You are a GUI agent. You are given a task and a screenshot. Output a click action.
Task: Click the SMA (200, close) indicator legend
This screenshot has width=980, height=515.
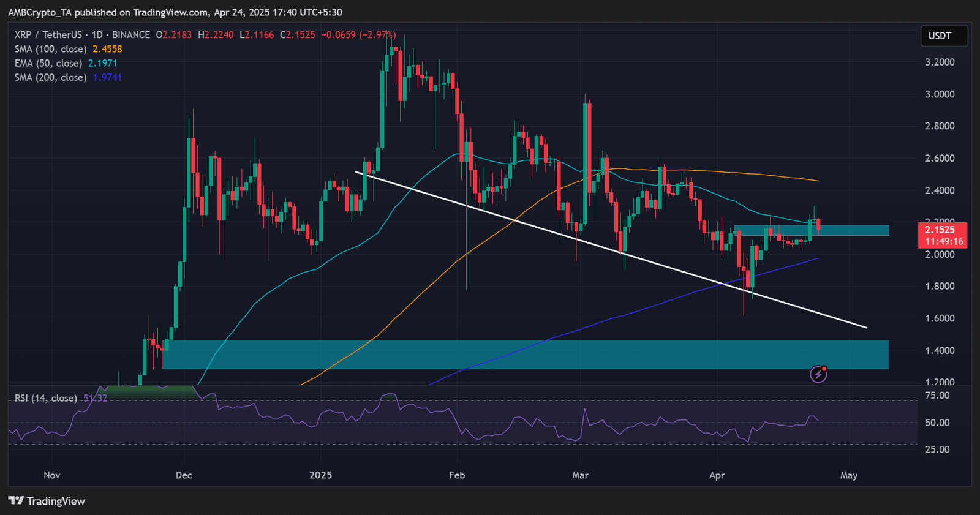[x=51, y=77]
